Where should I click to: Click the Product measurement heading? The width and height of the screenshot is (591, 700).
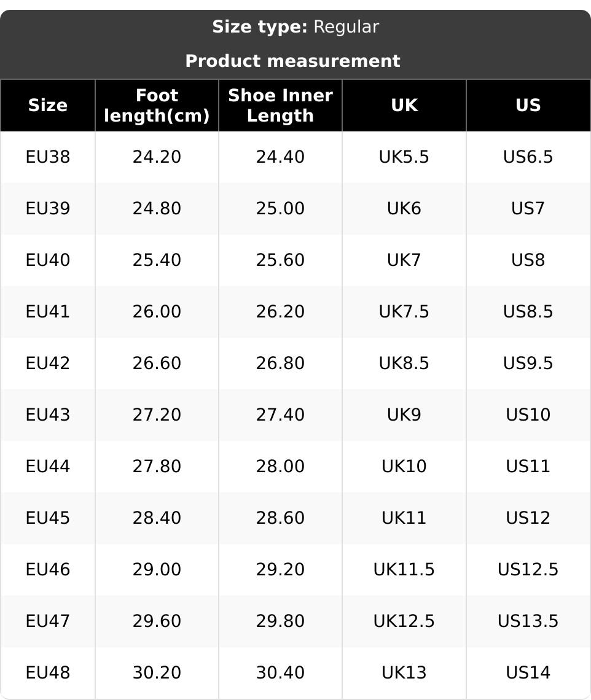pos(292,61)
